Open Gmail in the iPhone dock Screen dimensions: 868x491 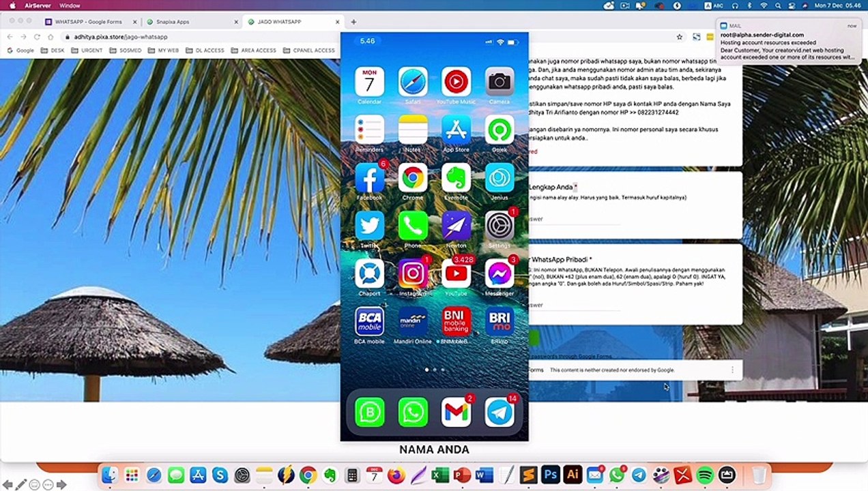coord(457,413)
